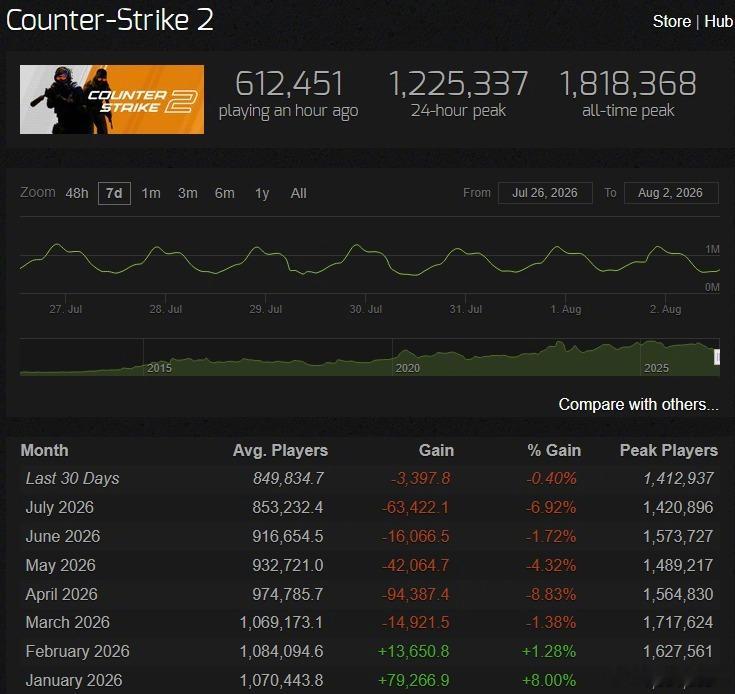
Task: Select the June 2026 row label
Action: [x=63, y=537]
